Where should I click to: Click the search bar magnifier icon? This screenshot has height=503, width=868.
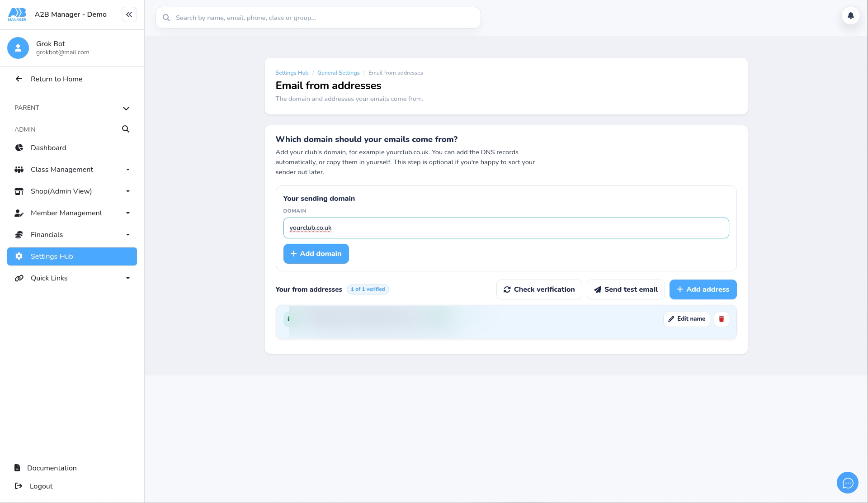point(166,18)
